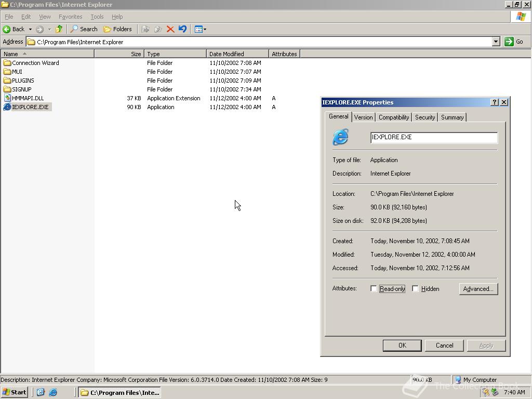Click the Address bar path field
532x399 pixels.
pyautogui.click(x=259, y=42)
